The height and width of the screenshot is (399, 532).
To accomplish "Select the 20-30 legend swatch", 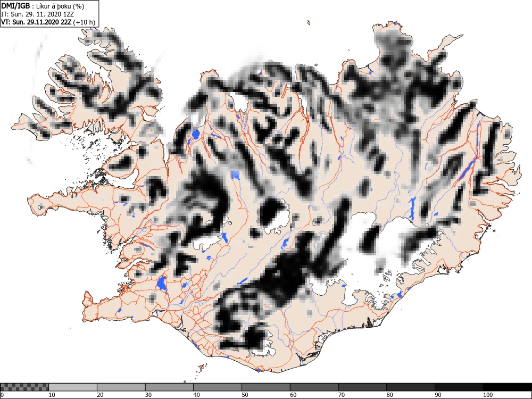I will pos(121,387).
